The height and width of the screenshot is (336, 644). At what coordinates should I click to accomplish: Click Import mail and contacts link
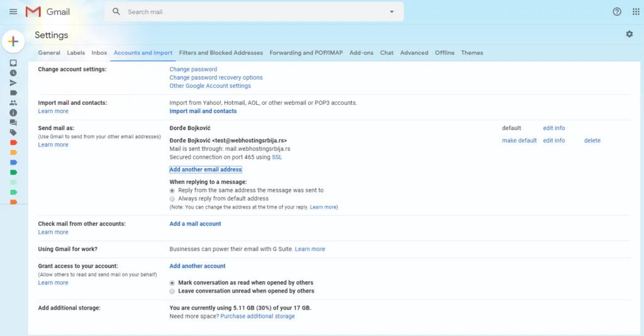pos(203,111)
